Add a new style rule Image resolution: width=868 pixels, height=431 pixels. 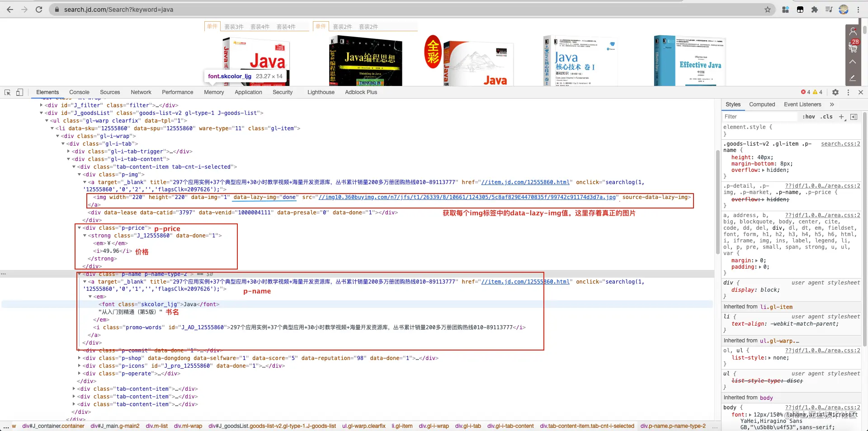coord(841,117)
